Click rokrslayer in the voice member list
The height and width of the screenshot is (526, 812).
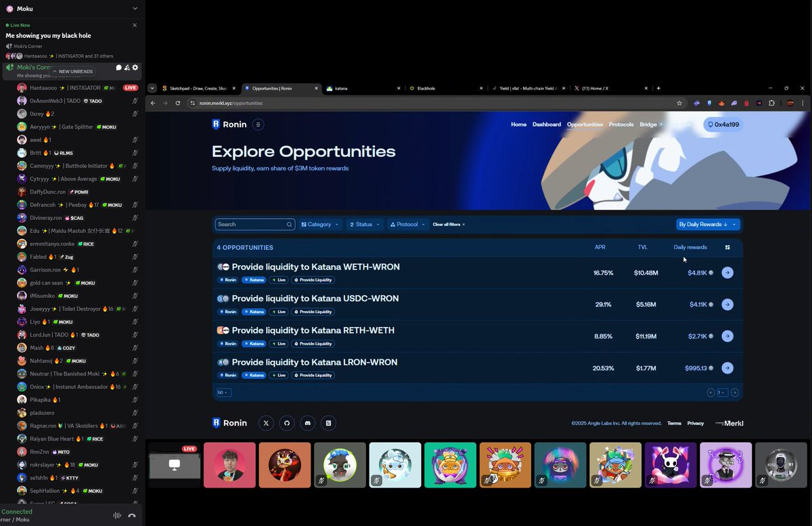click(x=77, y=465)
